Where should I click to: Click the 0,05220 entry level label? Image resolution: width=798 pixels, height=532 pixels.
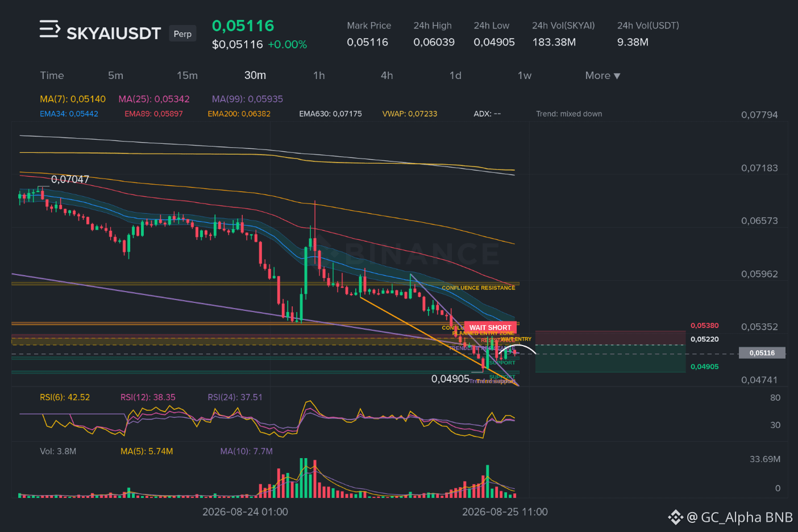(705, 339)
